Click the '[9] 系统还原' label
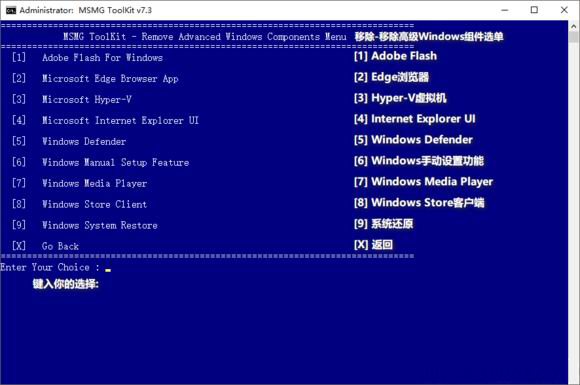Image resolution: width=580 pixels, height=385 pixels. coord(383,224)
